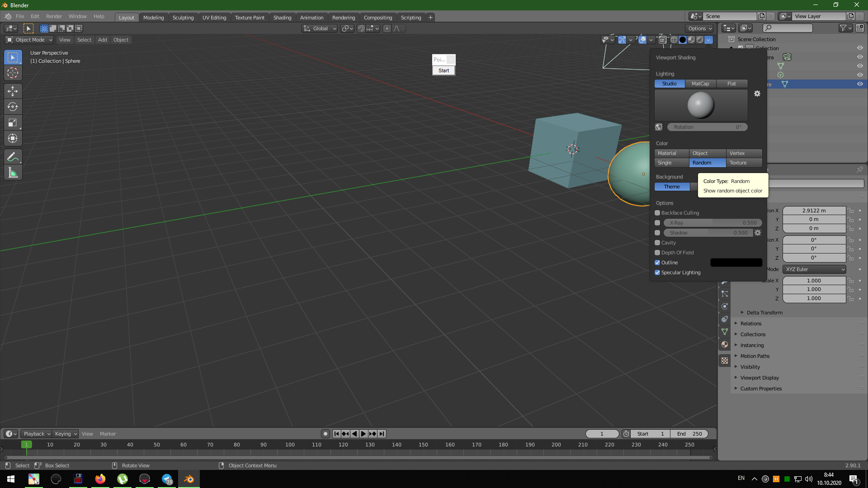Toggle X-Ray icon in viewport header
Image resolution: width=868 pixels, height=488 pixels.
[662, 40]
